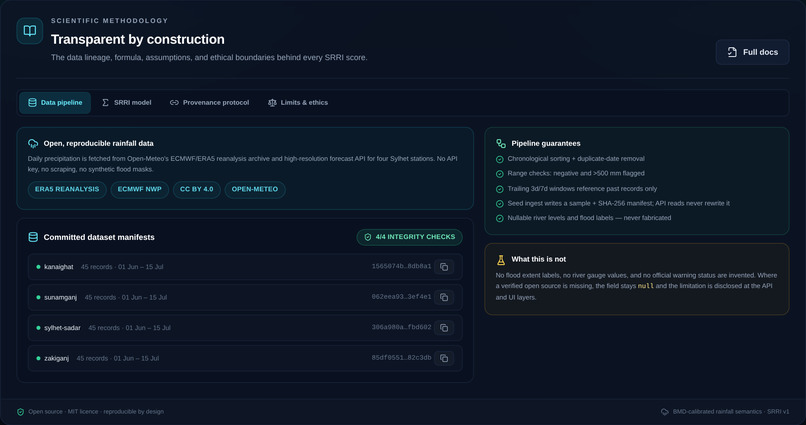Click the BMD-calibrated rainfall semantics footer text
The height and width of the screenshot is (425, 806).
click(731, 412)
